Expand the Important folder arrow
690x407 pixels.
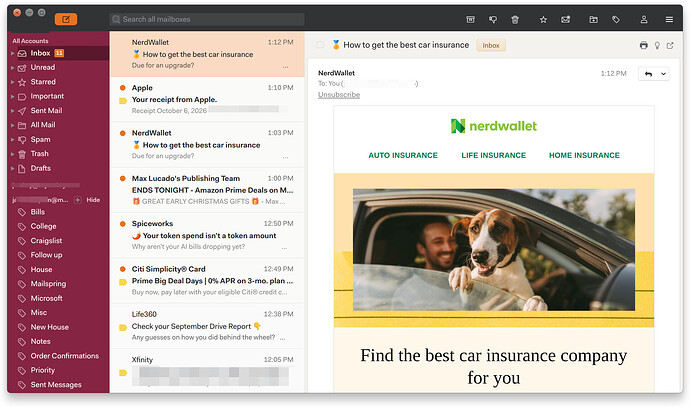pos(12,96)
